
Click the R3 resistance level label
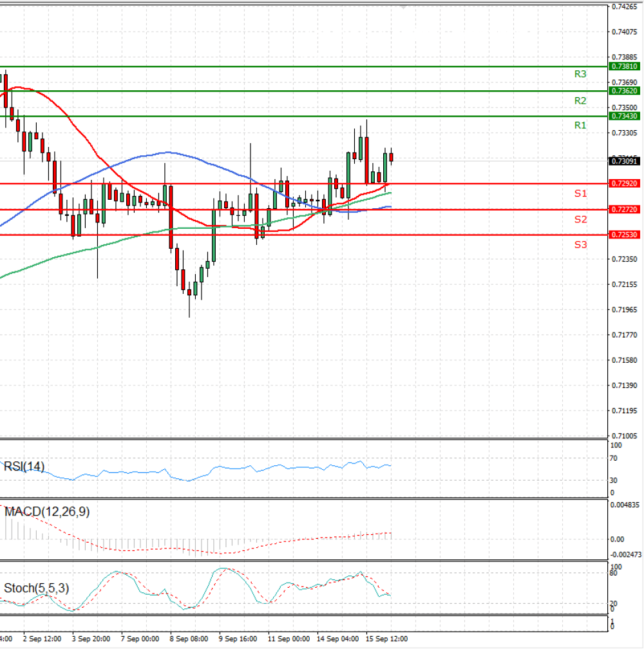pyautogui.click(x=580, y=74)
